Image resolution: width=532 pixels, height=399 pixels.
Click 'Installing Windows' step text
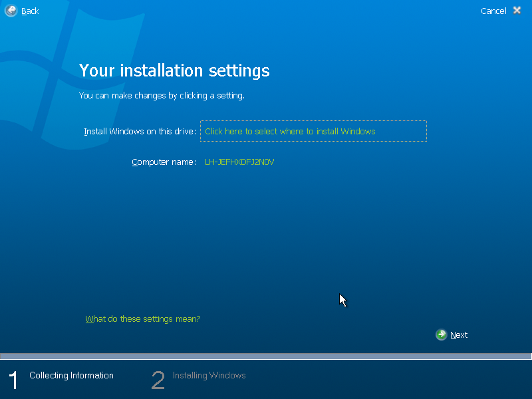click(209, 375)
